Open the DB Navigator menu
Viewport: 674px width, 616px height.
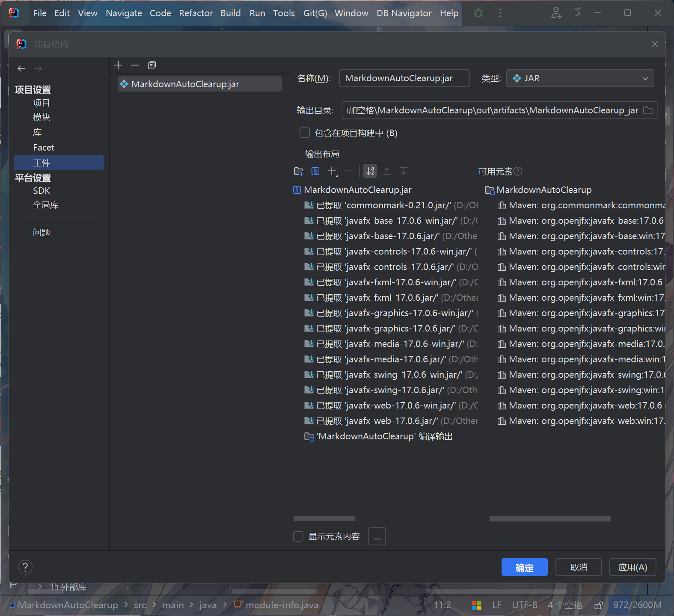404,13
